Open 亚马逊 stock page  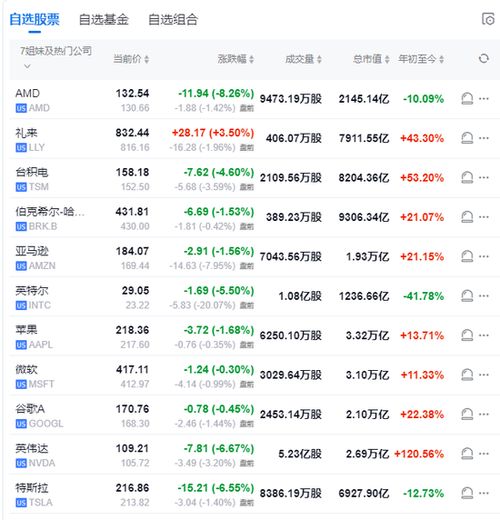pyautogui.click(x=32, y=251)
